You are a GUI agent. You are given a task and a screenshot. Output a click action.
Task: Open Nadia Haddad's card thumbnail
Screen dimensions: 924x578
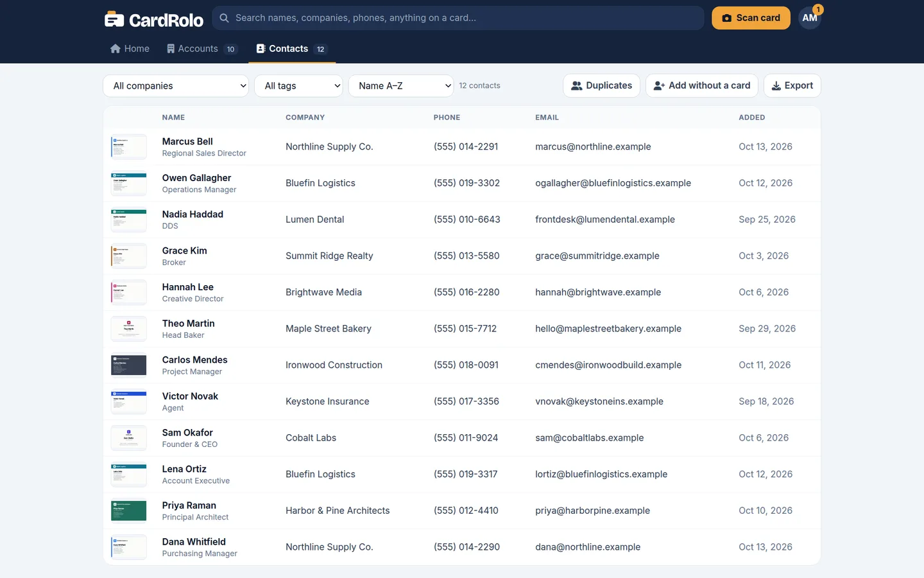(x=129, y=220)
